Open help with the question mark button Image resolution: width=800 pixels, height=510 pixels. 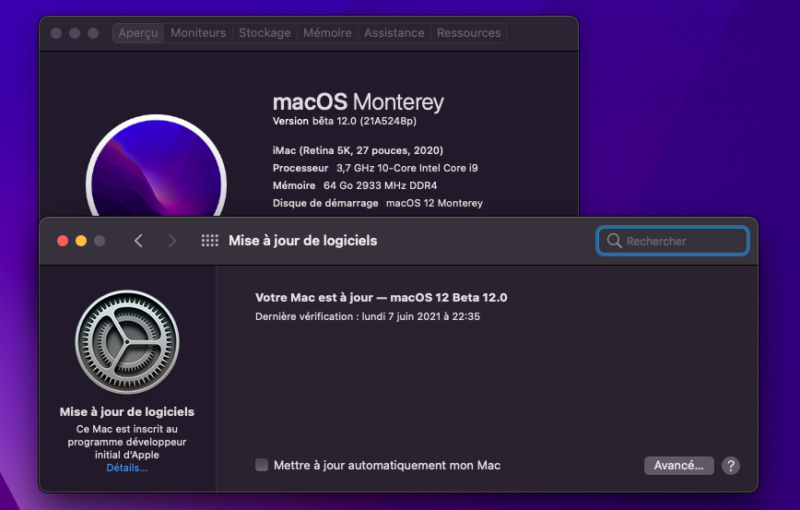click(x=731, y=466)
